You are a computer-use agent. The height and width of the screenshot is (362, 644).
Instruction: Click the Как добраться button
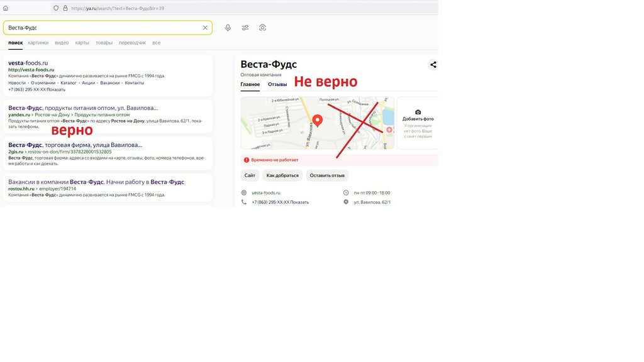coord(282,175)
